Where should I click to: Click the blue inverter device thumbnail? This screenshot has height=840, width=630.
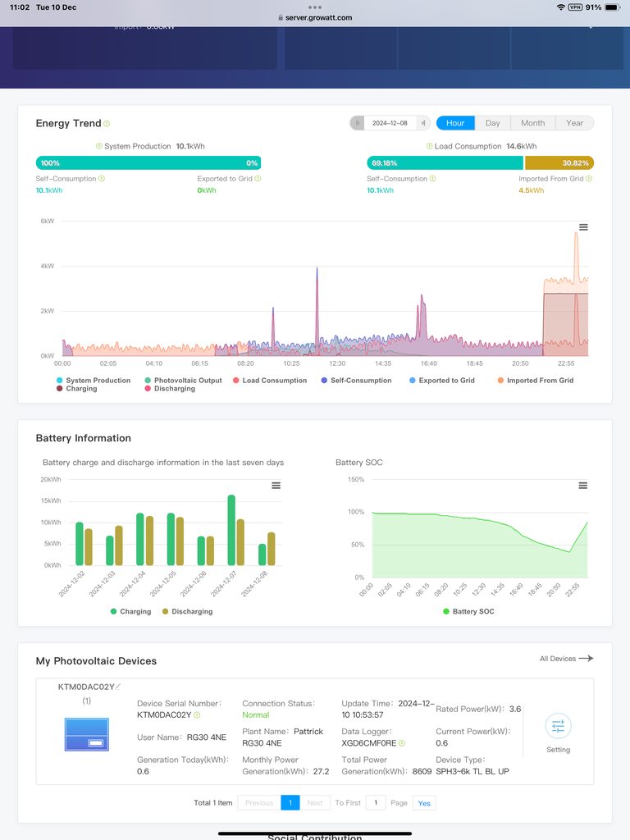(86, 734)
